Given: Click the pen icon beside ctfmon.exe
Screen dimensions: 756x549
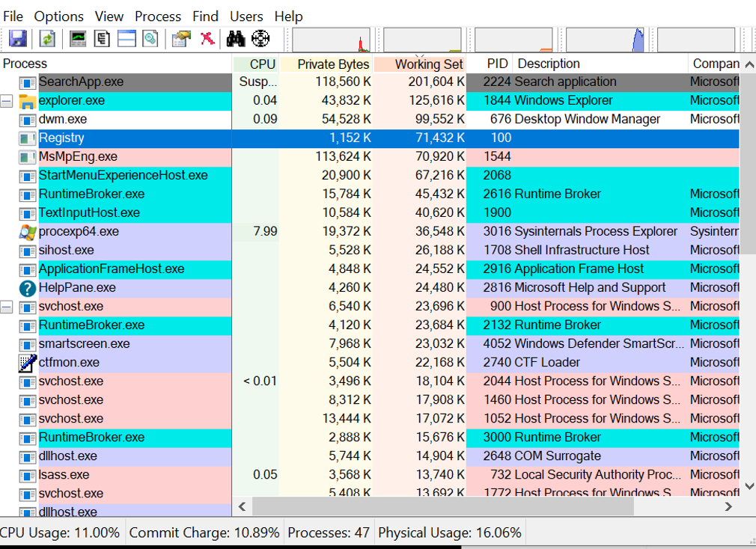Looking at the screenshot, I should click(x=28, y=363).
